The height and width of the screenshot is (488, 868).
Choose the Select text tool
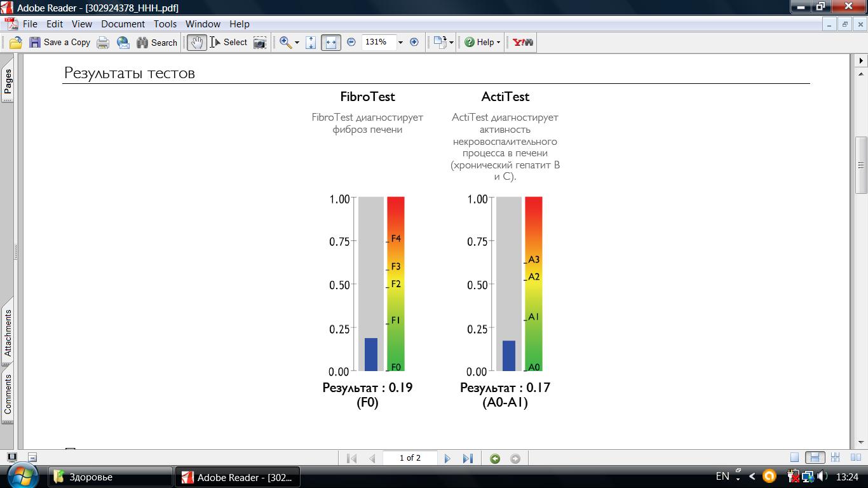coord(228,43)
